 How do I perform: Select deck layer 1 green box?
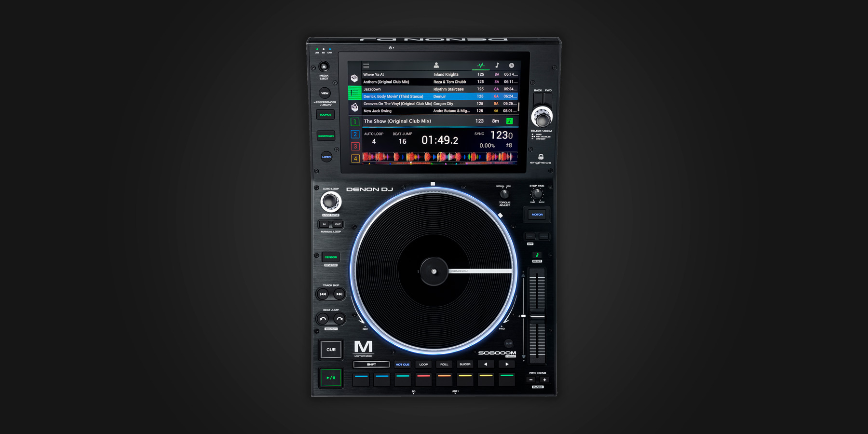coord(355,122)
